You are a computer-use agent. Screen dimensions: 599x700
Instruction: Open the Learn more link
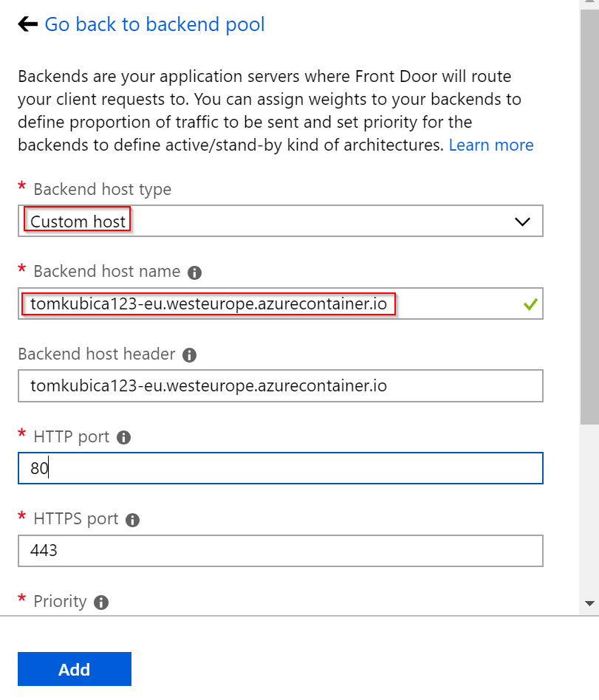pos(491,145)
